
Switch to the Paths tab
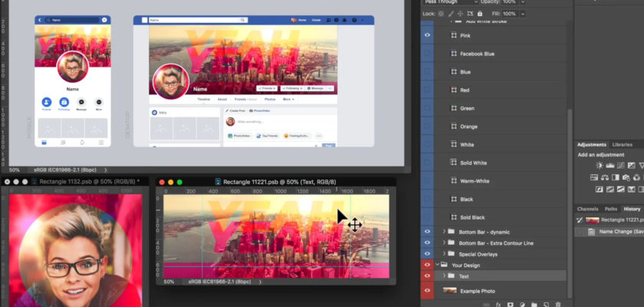tap(611, 209)
